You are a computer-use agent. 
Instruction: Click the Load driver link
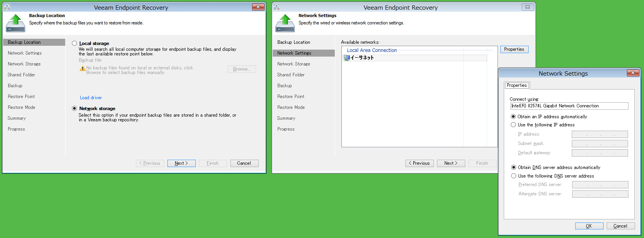click(x=91, y=98)
